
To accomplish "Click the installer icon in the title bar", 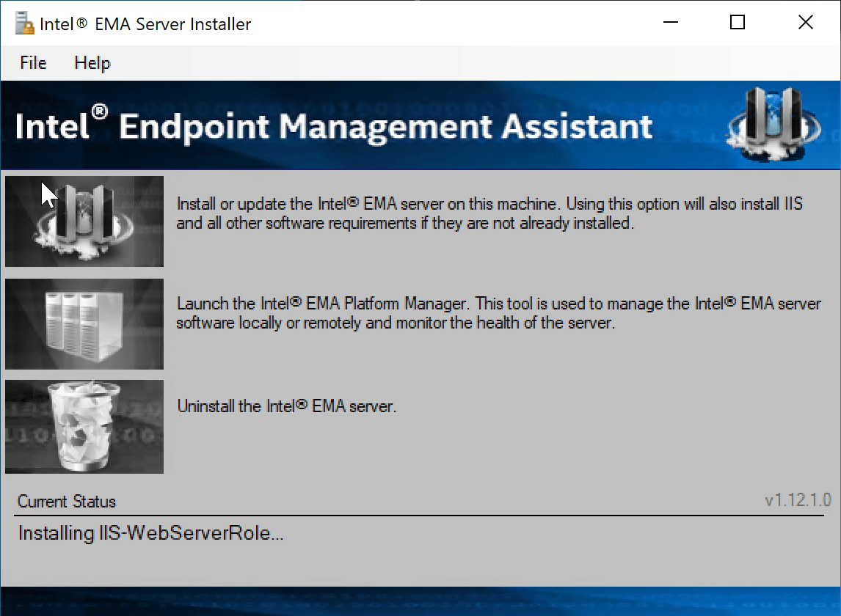I will [x=24, y=23].
